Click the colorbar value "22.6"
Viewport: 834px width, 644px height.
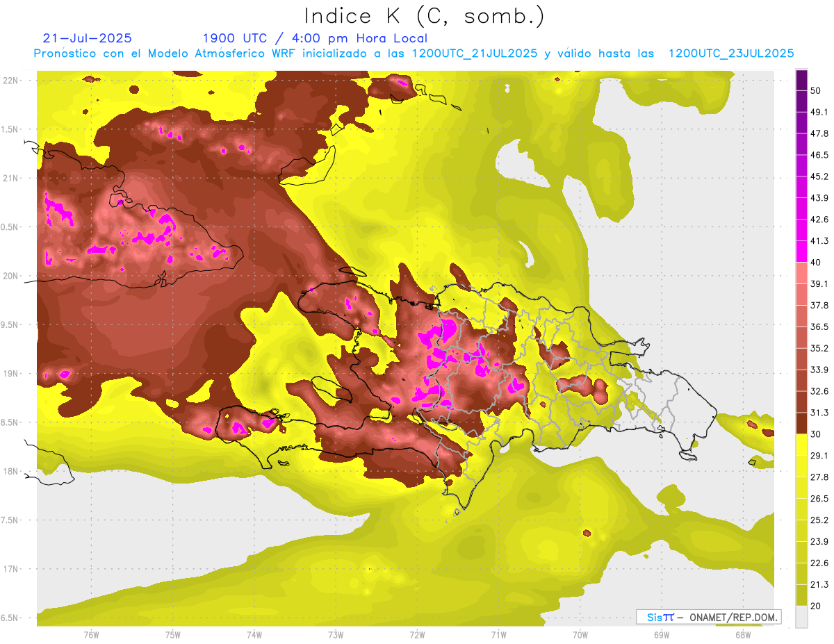pos(819,563)
